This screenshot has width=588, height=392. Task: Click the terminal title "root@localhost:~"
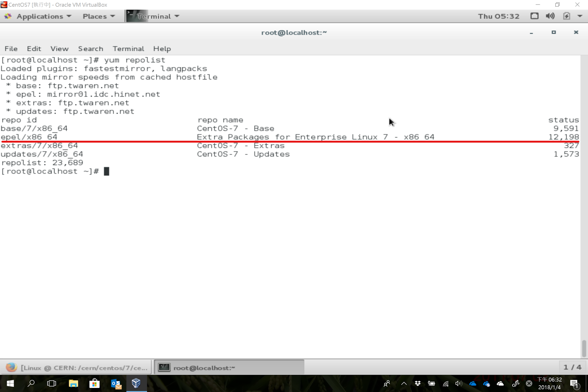click(294, 32)
